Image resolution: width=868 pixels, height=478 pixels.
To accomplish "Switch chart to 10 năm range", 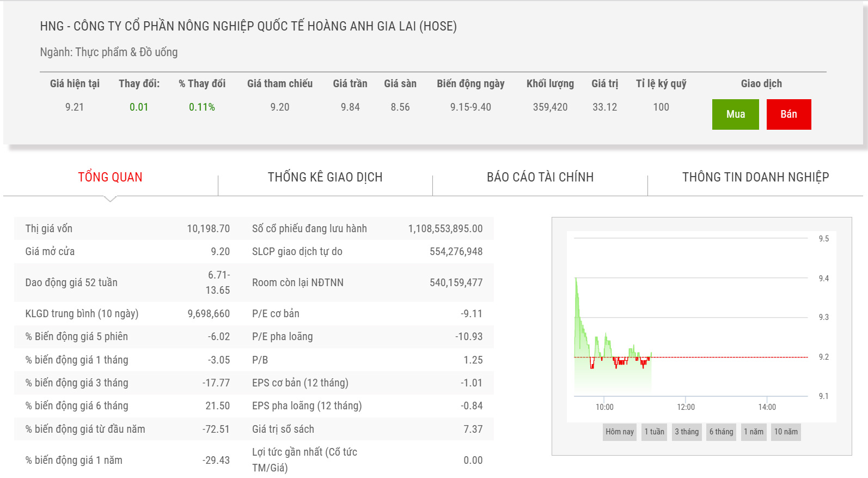I will (786, 432).
